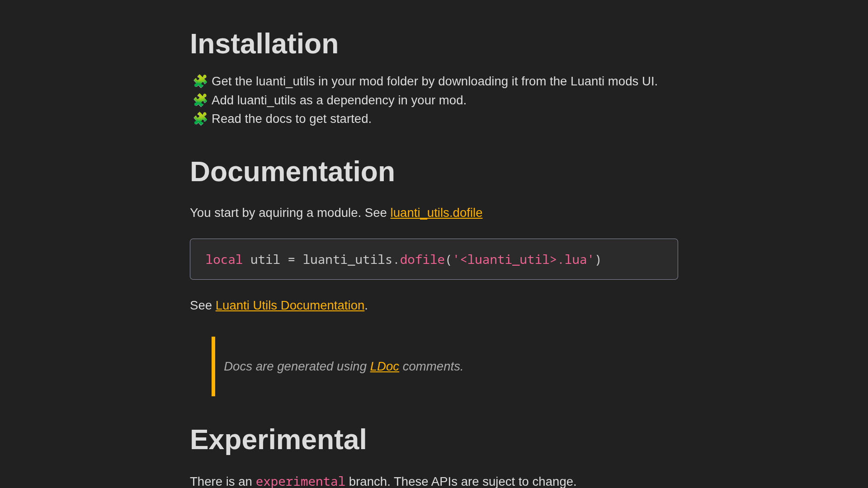Viewport: 868px width, 488px height.
Task: Click puzzle icon beside 'Add luanti_utils as a dependency'
Action: click(200, 100)
